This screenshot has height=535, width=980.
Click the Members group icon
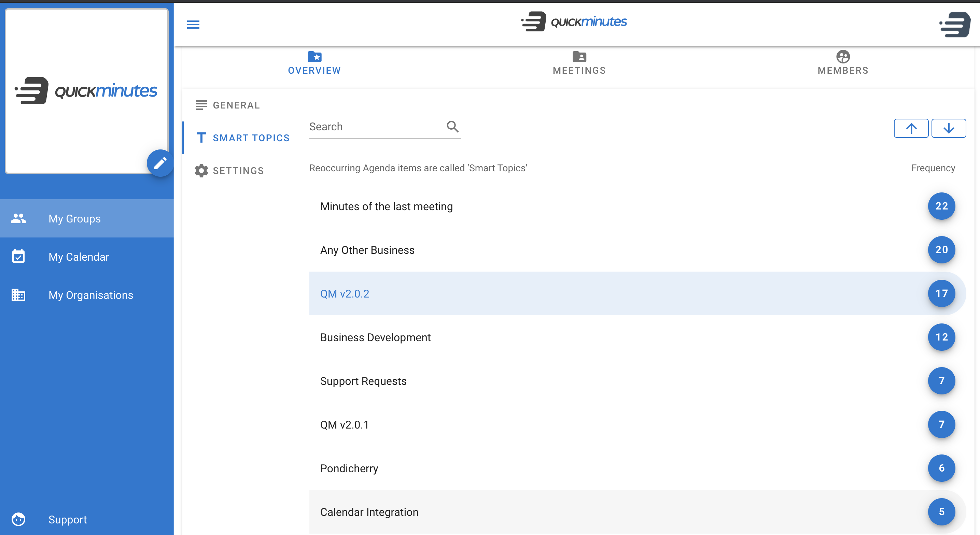point(843,57)
